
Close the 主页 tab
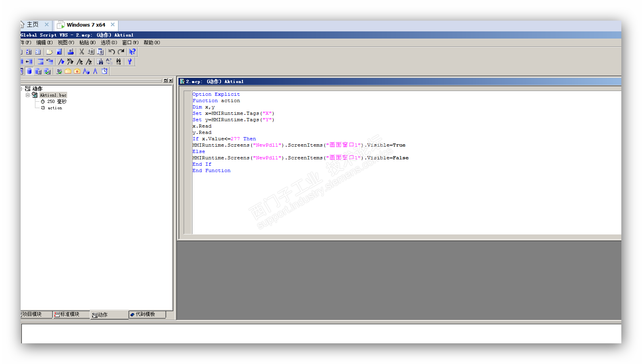[x=47, y=25]
